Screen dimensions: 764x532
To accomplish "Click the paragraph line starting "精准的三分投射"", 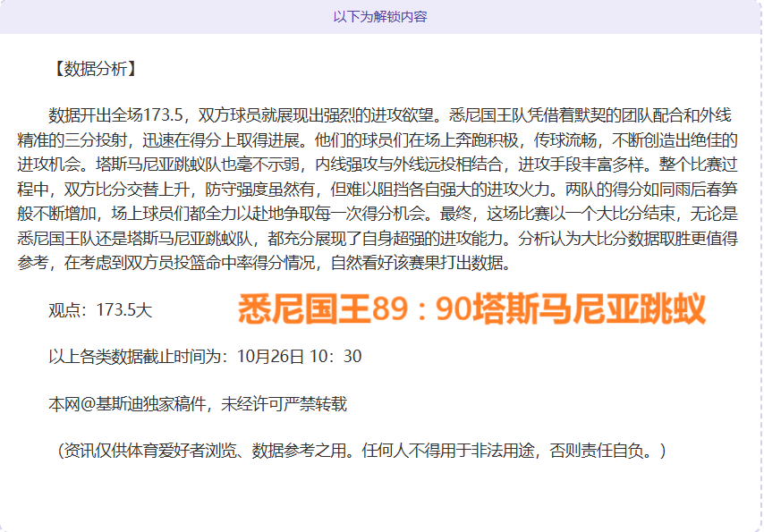I will pos(376,140).
